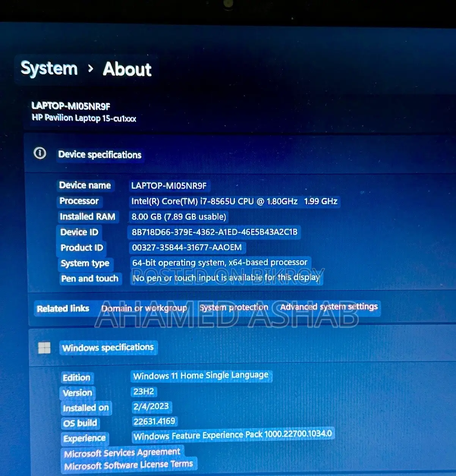Click the info icon beside Device specifications
Image resolution: width=456 pixels, height=476 pixels.
click(40, 153)
